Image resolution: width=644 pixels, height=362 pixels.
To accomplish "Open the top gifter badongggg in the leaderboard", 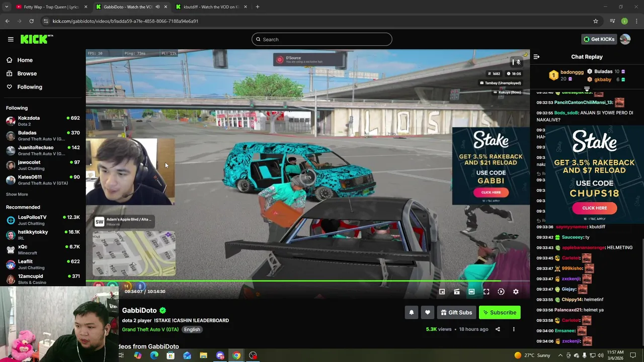I will coord(567,75).
